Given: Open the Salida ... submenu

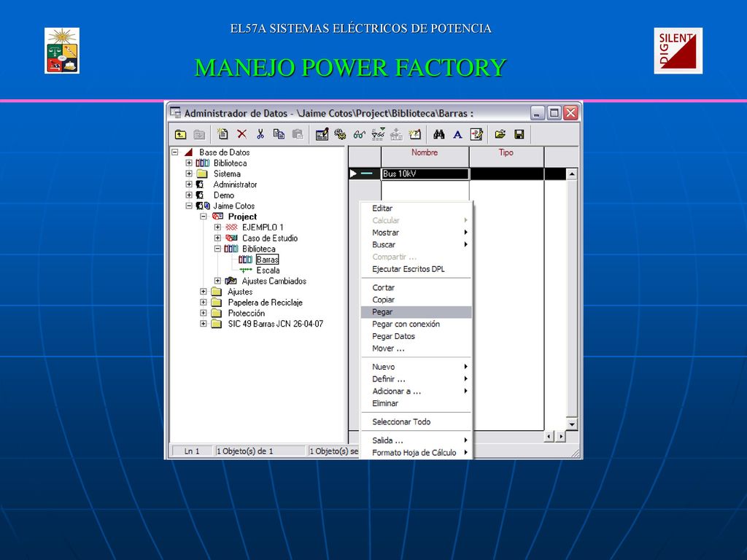Looking at the screenshot, I should [x=417, y=440].
